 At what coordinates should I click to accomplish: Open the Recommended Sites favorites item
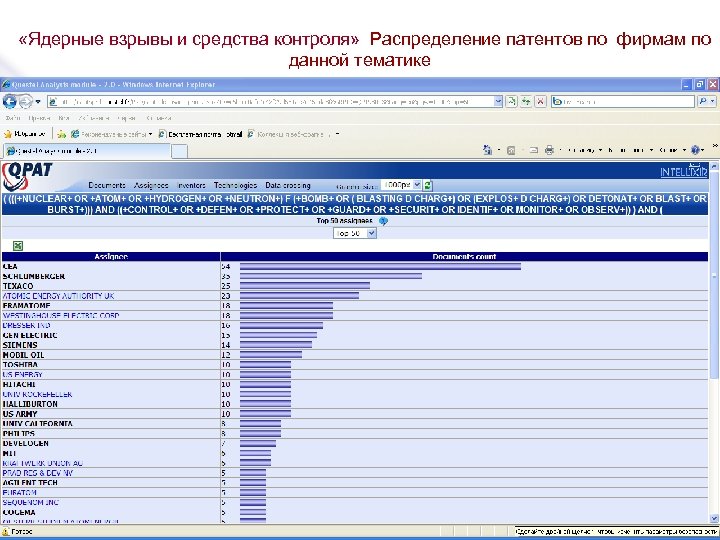point(111,134)
